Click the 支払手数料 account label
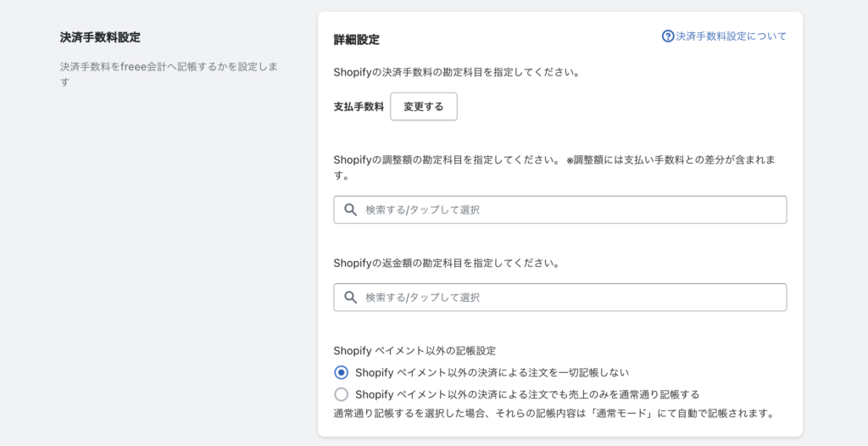868x446 pixels. (x=359, y=107)
